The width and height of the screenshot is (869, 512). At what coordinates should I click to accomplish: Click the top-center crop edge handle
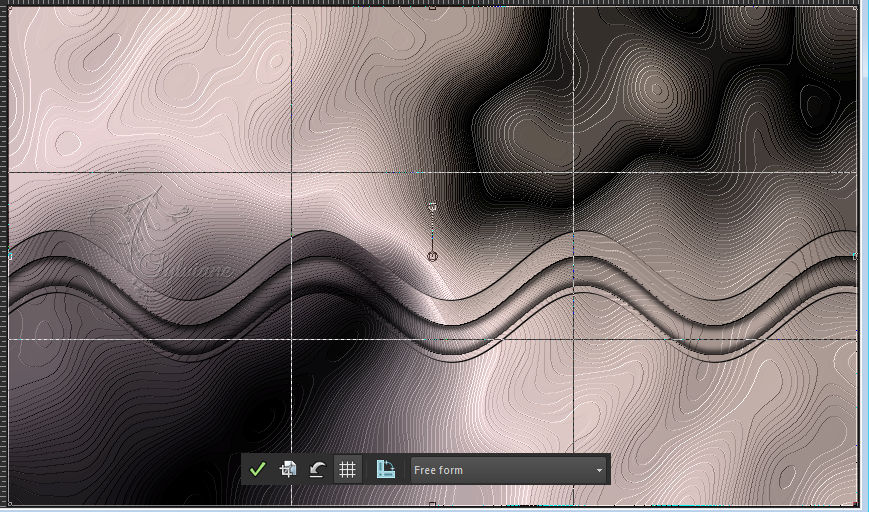pyautogui.click(x=433, y=7)
